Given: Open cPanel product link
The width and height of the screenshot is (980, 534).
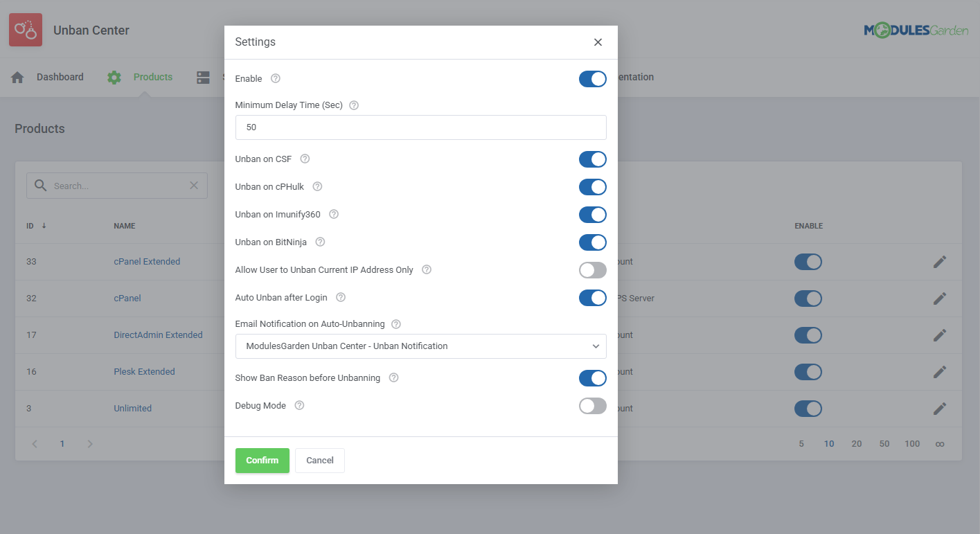Looking at the screenshot, I should [x=127, y=299].
